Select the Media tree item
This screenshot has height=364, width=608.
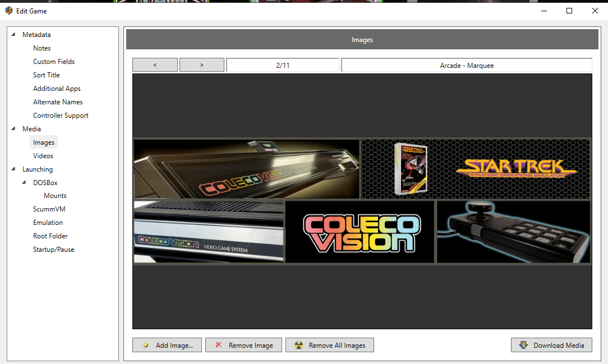coord(31,128)
